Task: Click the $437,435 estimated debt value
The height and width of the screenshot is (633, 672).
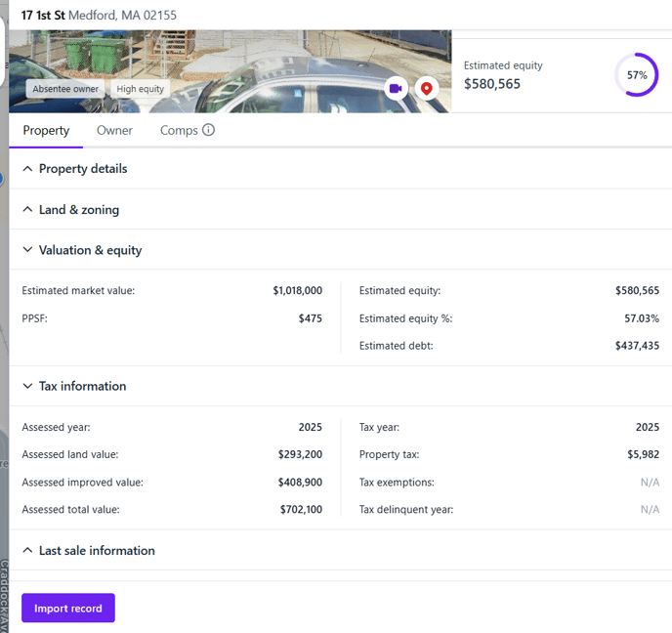Action: point(637,346)
